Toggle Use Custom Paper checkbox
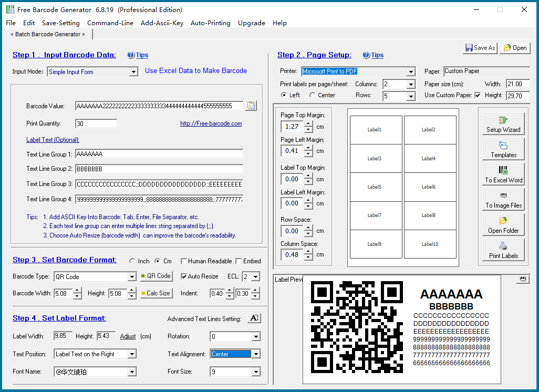Screen dimensions: 539x392 click(478, 95)
